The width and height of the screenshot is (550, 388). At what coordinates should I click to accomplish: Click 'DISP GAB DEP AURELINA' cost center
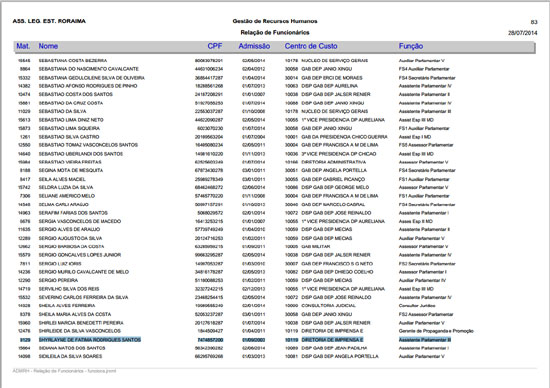click(x=330, y=86)
